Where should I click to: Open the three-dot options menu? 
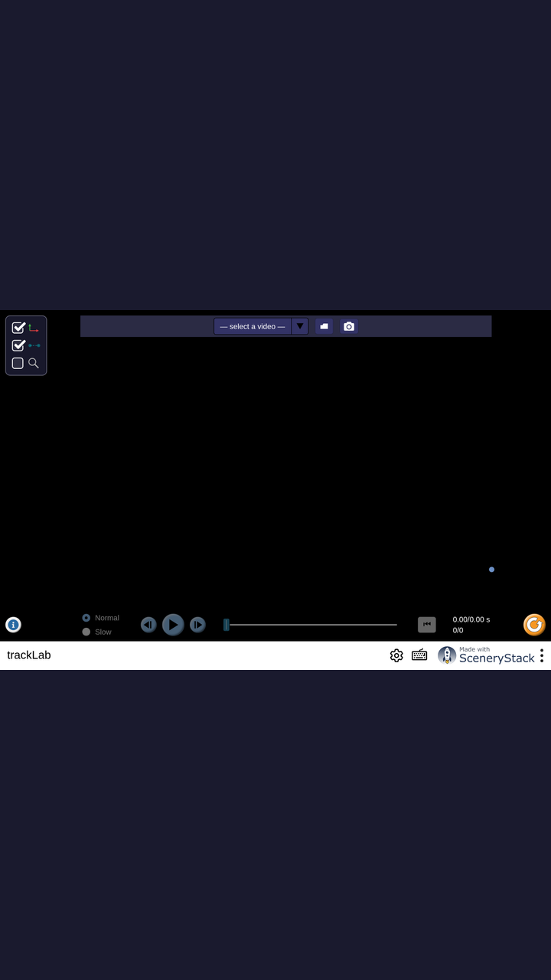coord(542,655)
